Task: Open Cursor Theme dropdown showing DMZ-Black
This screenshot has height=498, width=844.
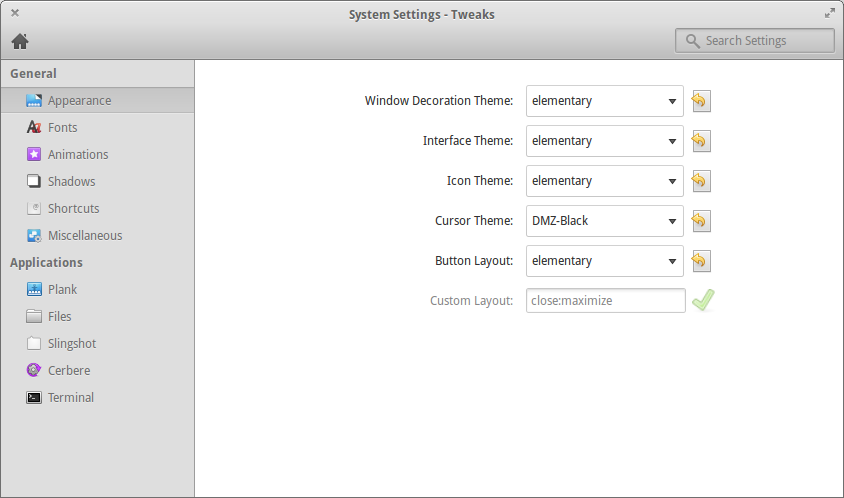Action: coord(604,221)
